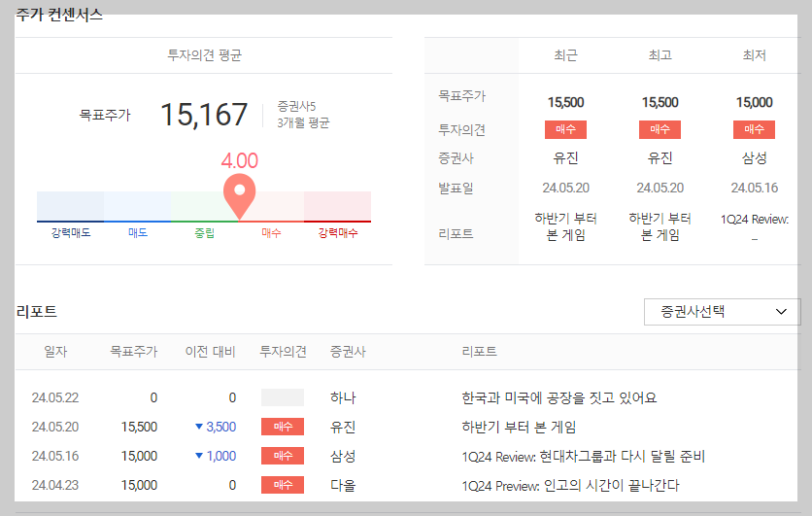Click the 중립 segment of rating bar
The image size is (812, 516).
coord(205,206)
